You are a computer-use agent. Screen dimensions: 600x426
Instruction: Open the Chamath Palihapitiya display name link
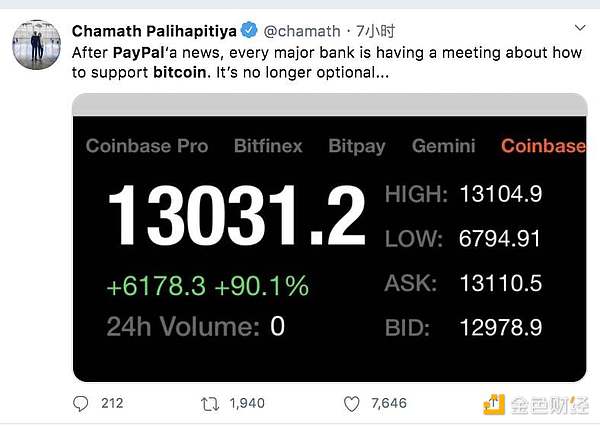[x=155, y=32]
